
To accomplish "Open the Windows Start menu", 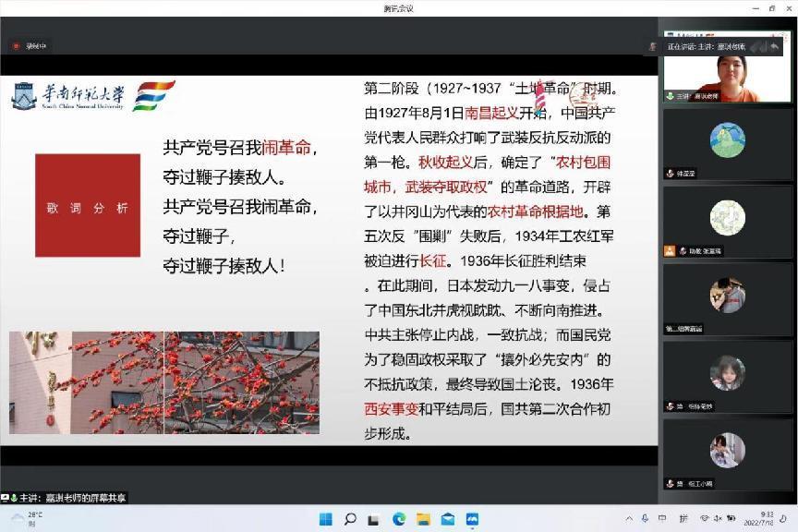I will (326, 519).
